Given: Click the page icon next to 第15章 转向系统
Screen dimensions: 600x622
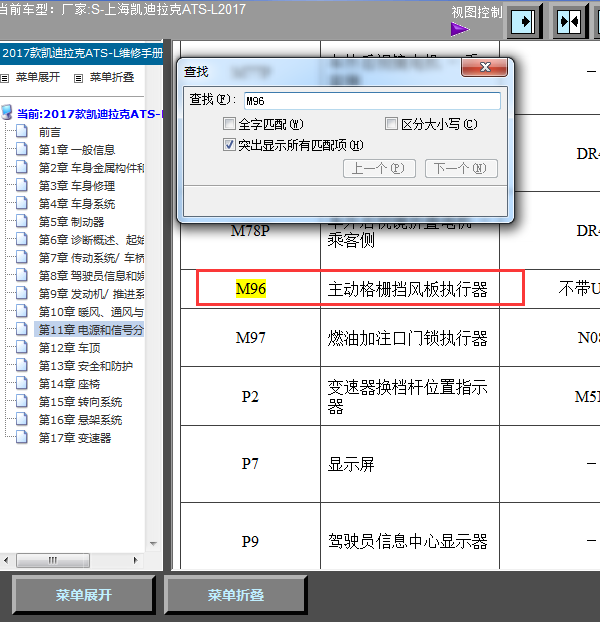Looking at the screenshot, I should [x=21, y=401].
